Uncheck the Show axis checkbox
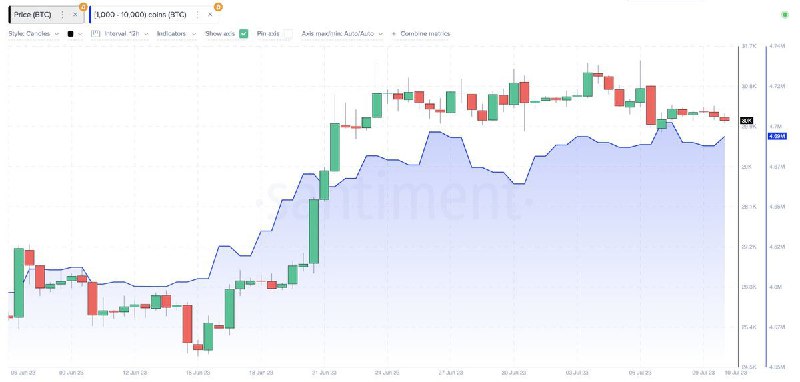Image resolution: width=800 pixels, height=382 pixels. [244, 34]
